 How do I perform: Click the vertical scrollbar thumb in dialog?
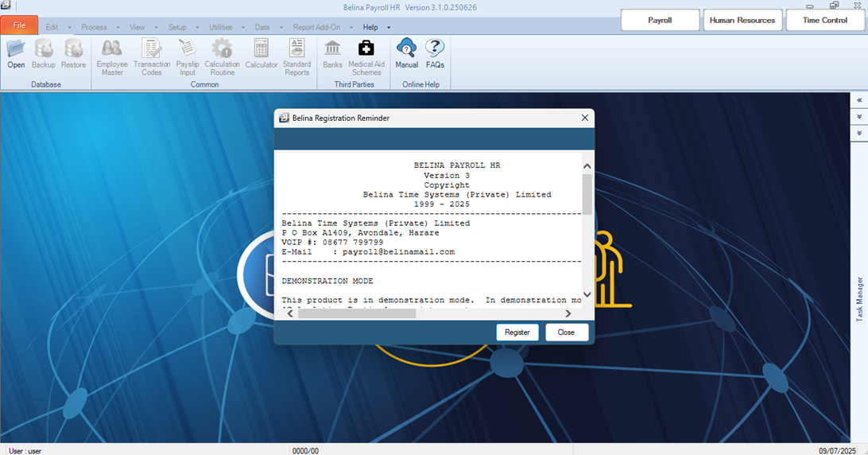pos(587,194)
